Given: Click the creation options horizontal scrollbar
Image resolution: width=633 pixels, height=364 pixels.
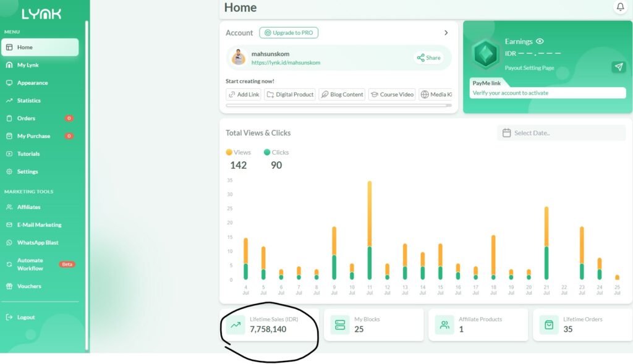Looking at the screenshot, I should point(339,105).
